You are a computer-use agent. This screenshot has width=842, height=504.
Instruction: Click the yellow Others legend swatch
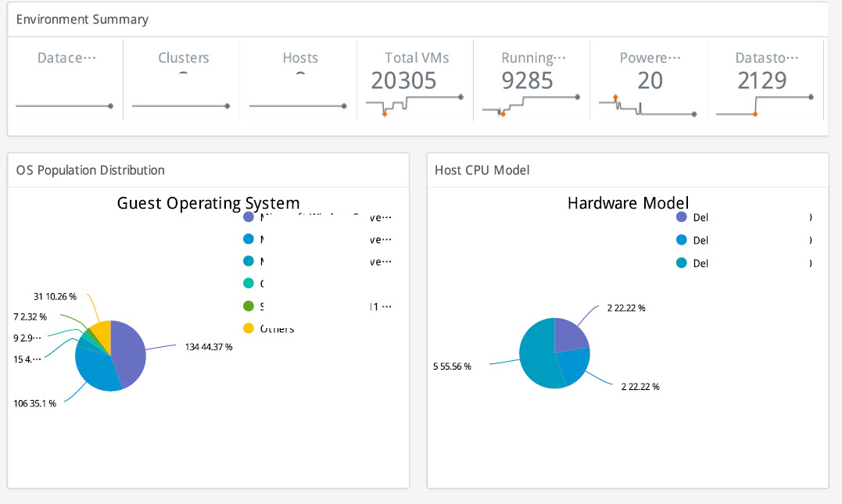[x=249, y=328]
